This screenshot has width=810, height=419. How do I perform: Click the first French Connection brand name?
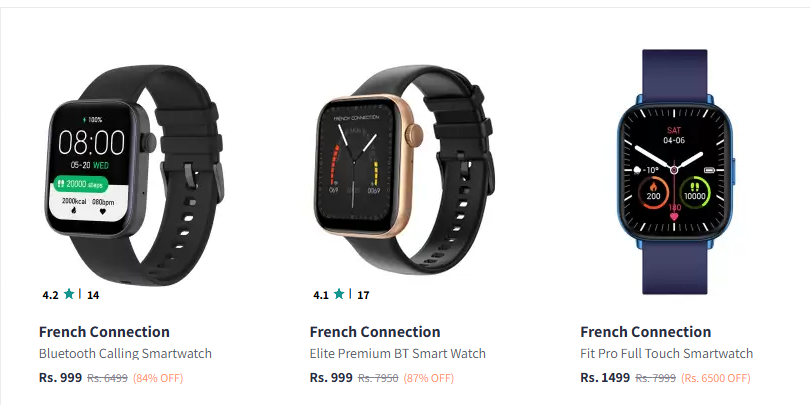pos(104,332)
